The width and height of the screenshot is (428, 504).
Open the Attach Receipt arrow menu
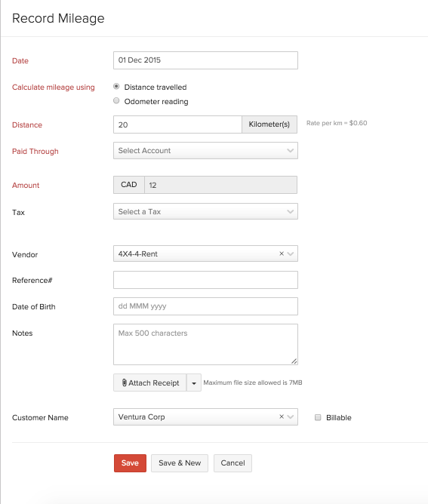(194, 383)
